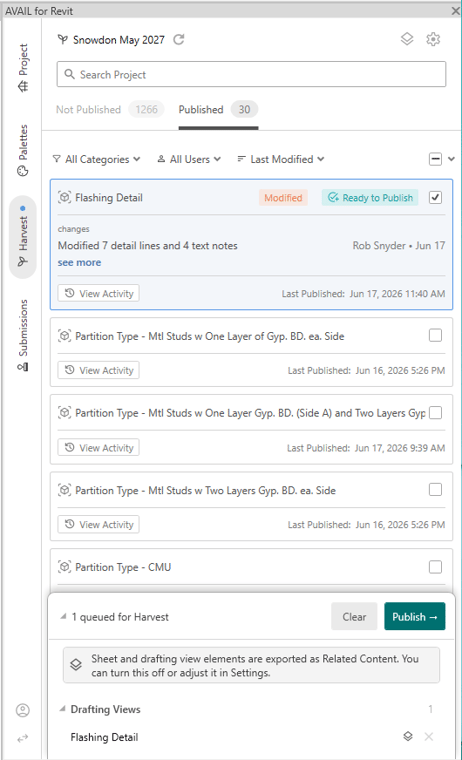This screenshot has height=760, width=462.
Task: Refresh the Snowdon May 2027 project
Action: (x=179, y=40)
